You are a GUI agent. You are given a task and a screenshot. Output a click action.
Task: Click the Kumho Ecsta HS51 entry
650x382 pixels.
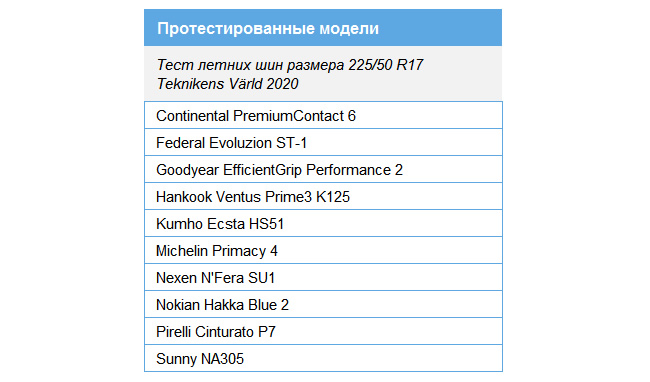[323, 223]
